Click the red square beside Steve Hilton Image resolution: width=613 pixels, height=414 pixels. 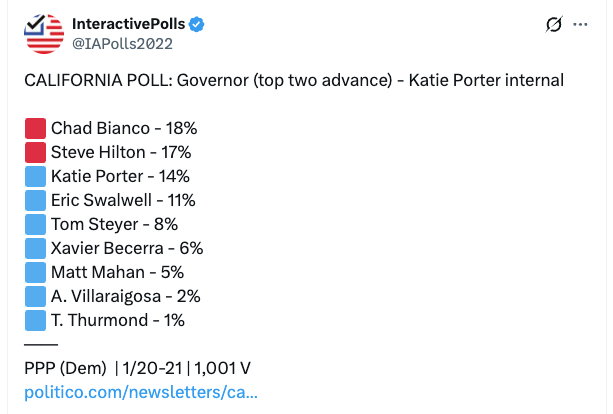point(35,152)
